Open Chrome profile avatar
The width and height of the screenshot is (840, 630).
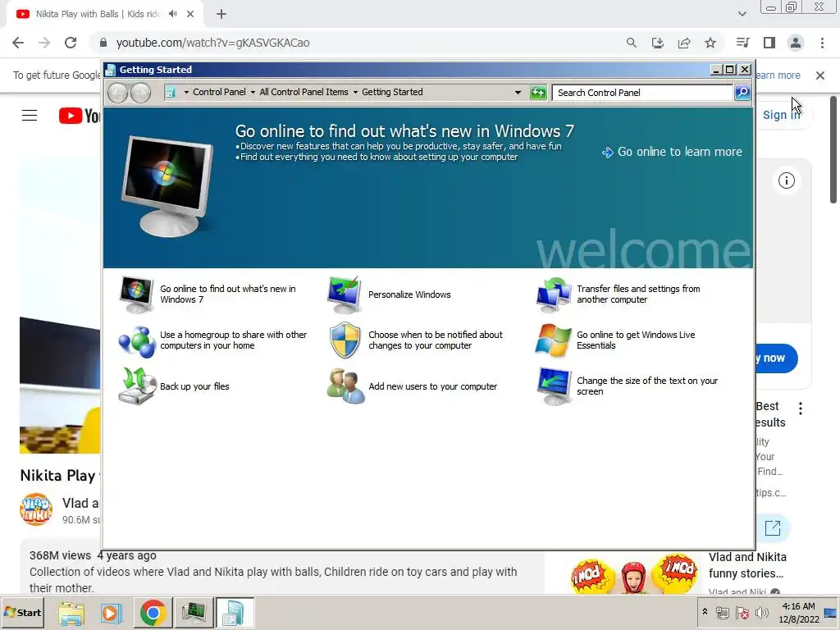[x=796, y=43]
